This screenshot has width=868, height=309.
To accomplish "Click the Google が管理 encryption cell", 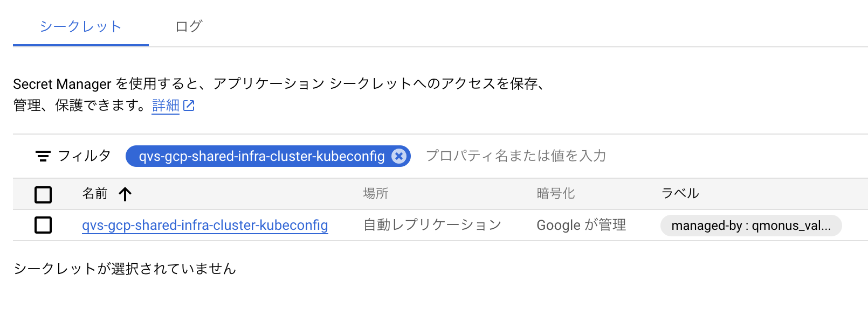I will [x=581, y=225].
